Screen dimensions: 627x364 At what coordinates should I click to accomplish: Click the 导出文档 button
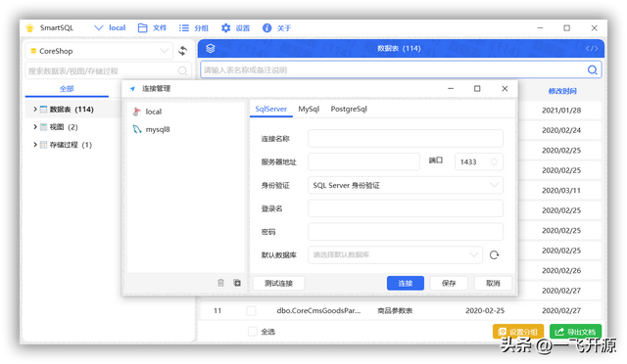click(x=576, y=332)
